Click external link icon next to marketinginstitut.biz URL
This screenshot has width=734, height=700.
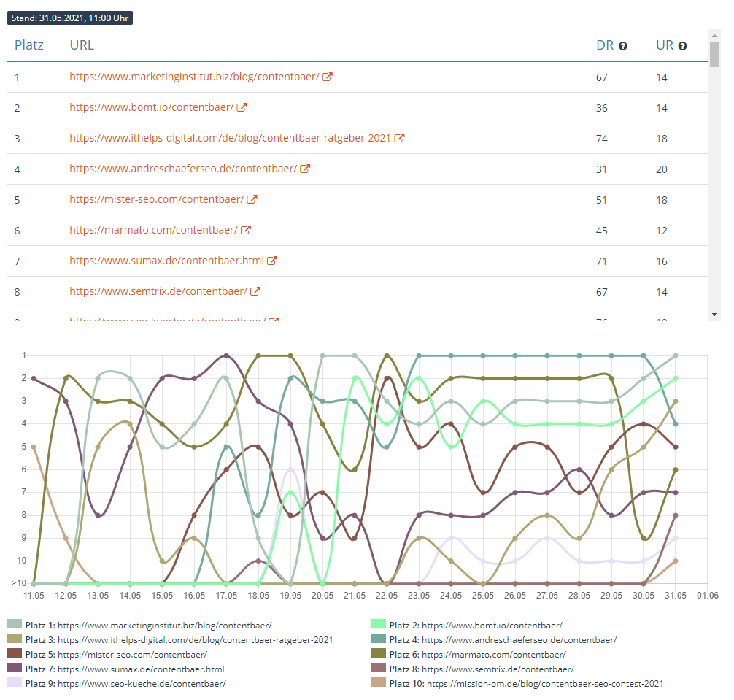click(328, 77)
